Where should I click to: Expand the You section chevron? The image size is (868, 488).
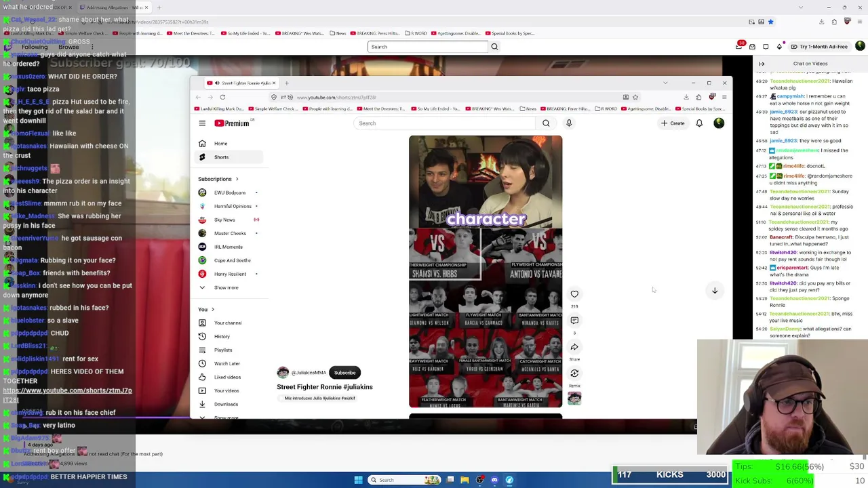[212, 309]
